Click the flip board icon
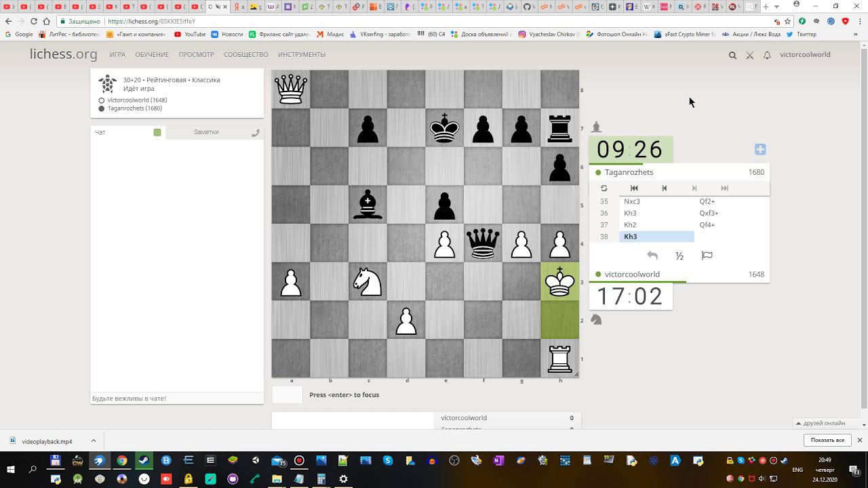Image resolution: width=868 pixels, height=488 pixels. 604,188
